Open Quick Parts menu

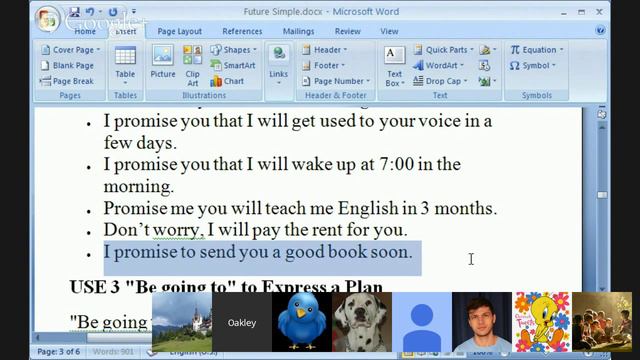click(443, 50)
